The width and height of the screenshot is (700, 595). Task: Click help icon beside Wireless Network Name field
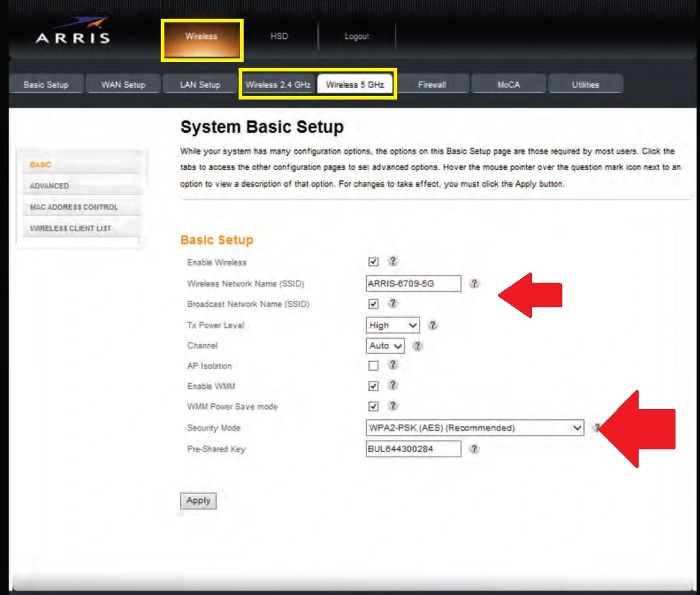[x=474, y=283]
